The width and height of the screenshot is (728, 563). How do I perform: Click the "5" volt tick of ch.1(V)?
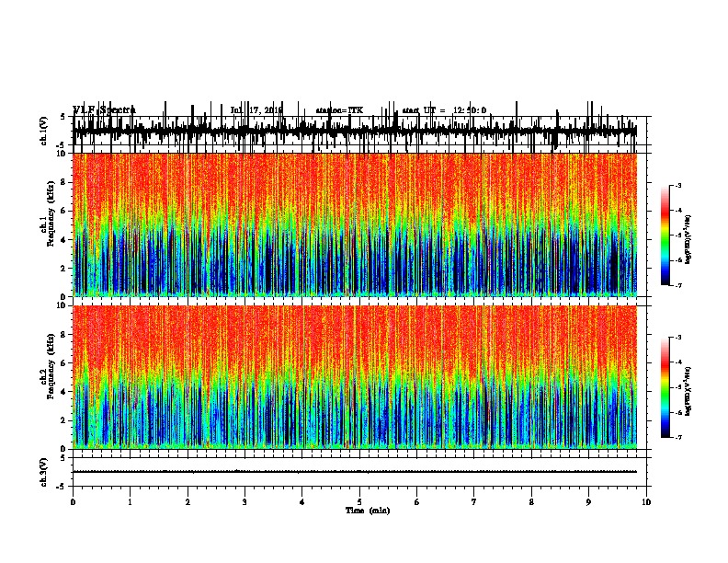pyautogui.click(x=63, y=117)
